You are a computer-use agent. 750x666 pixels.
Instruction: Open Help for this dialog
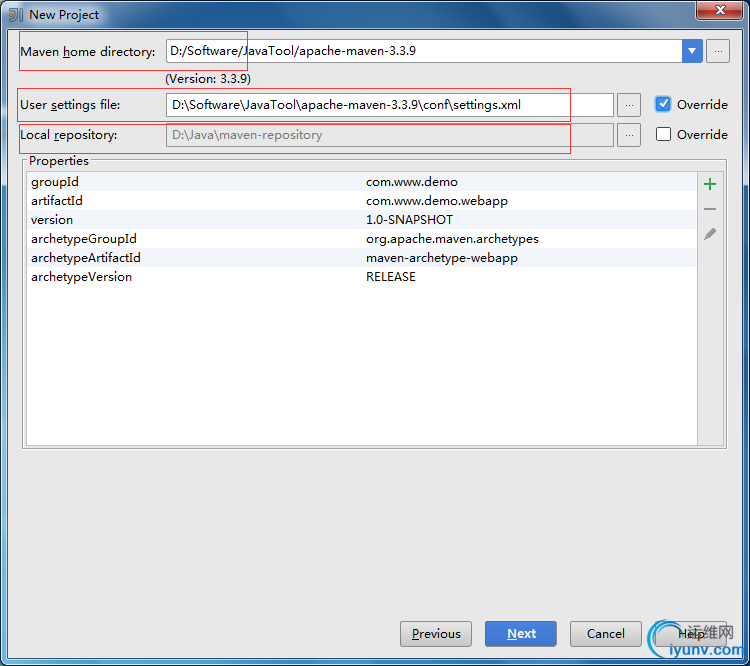(691, 634)
